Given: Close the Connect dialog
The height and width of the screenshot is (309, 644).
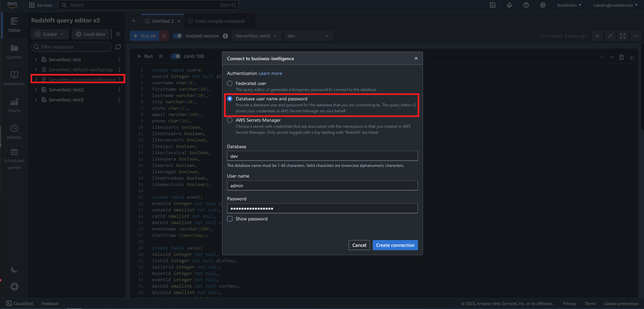Looking at the screenshot, I should pyautogui.click(x=416, y=58).
